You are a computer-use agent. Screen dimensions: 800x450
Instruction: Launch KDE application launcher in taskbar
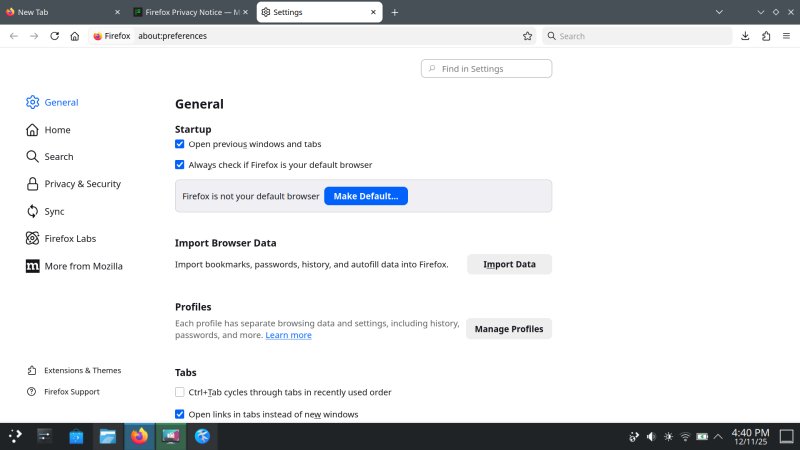(15, 436)
